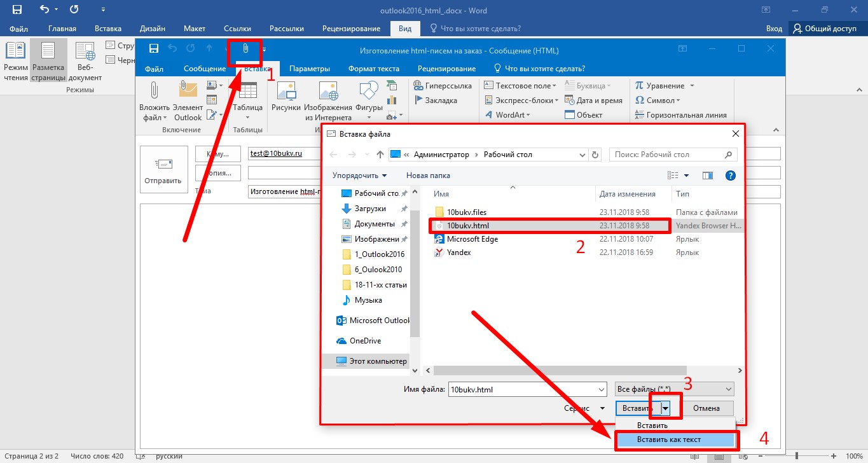
Task: Refresh the folder in file dialog
Action: coord(595,155)
